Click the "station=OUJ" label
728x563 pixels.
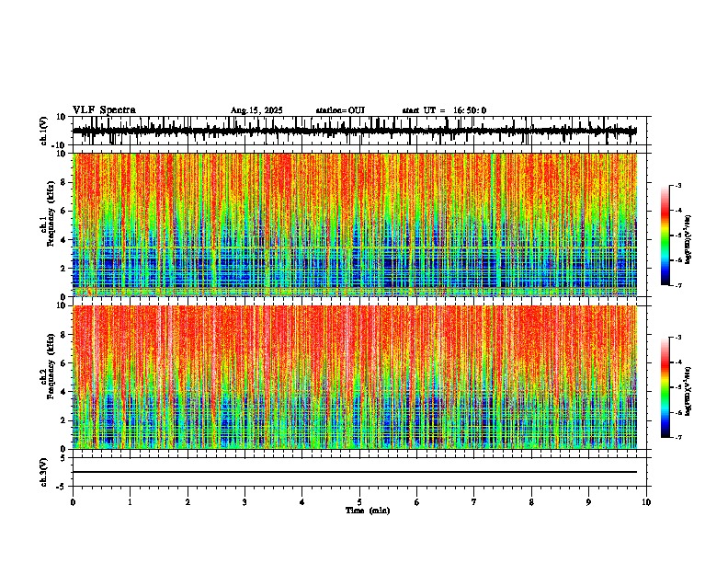point(340,110)
